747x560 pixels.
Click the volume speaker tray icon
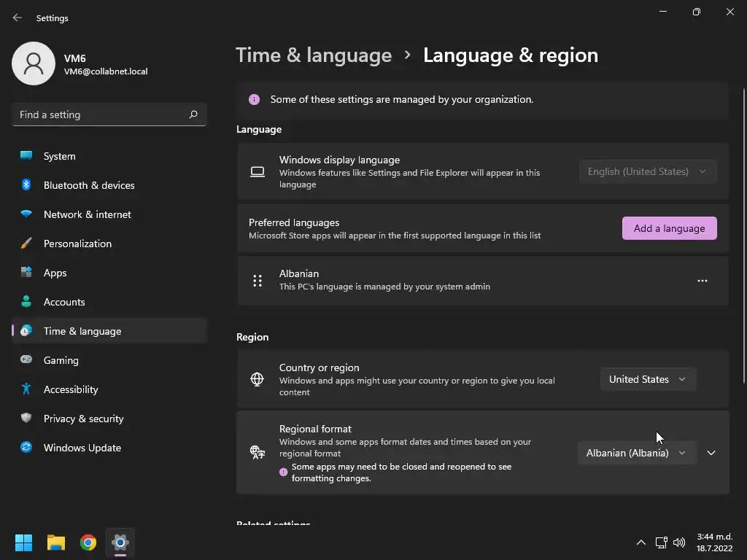pos(679,542)
